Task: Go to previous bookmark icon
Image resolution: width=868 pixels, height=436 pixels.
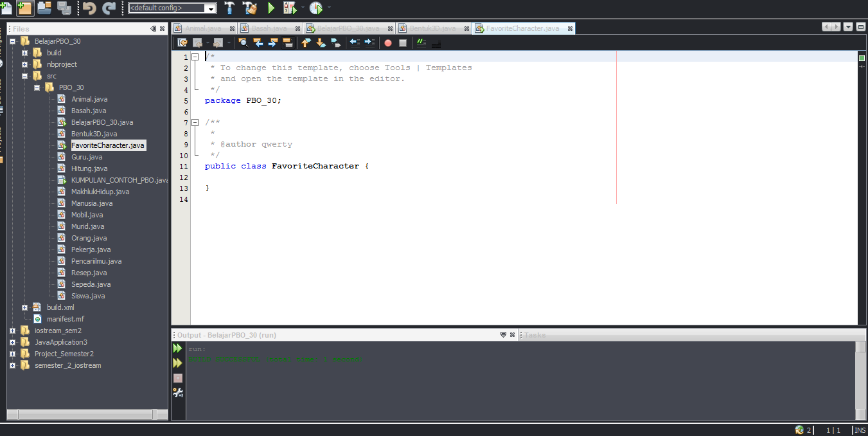Action: pyautogui.click(x=306, y=42)
